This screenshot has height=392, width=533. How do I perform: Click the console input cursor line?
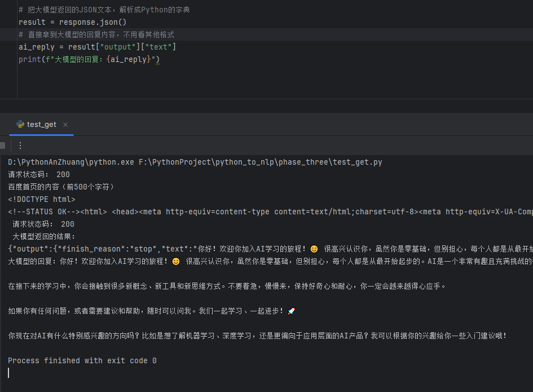click(x=8, y=373)
